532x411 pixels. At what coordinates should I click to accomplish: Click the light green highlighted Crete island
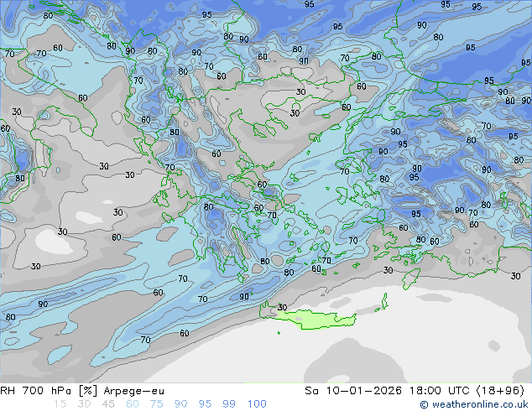(x=316, y=319)
